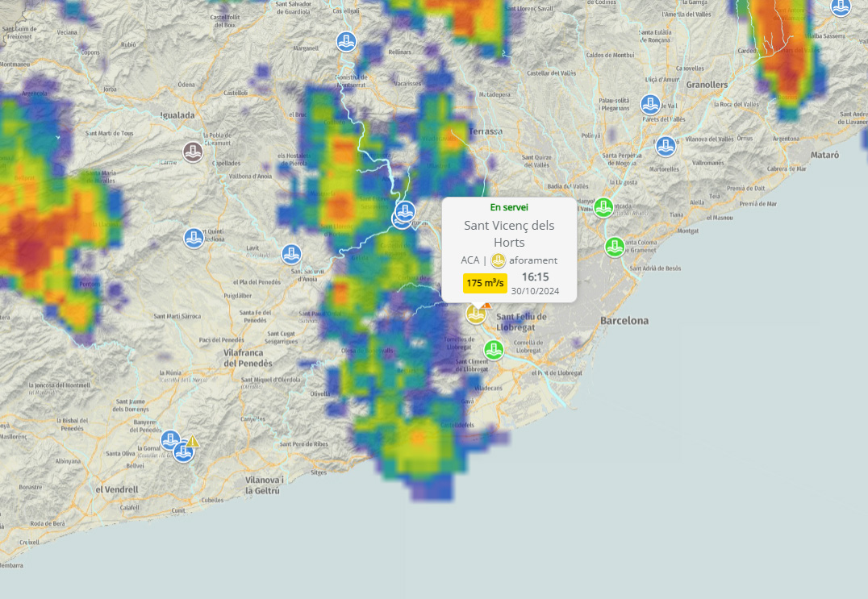
Task: Click the 16:15 timestamp in the popup
Action: [536, 277]
